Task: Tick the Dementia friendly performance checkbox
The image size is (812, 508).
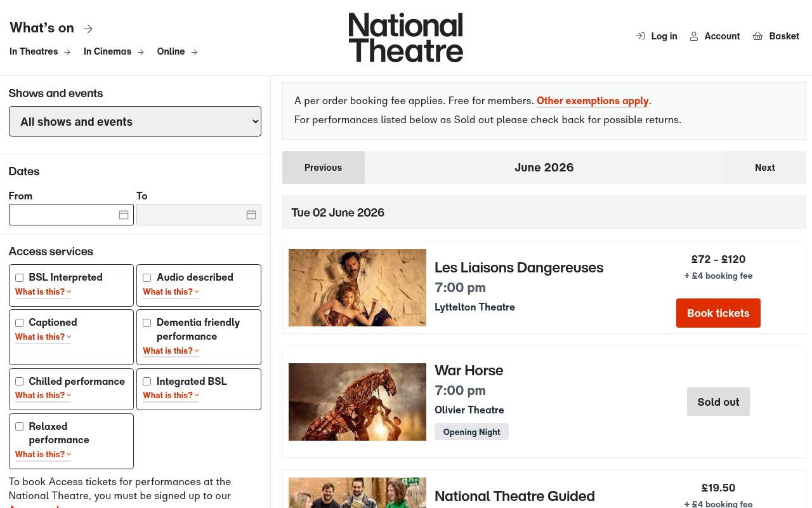Action: pos(147,323)
